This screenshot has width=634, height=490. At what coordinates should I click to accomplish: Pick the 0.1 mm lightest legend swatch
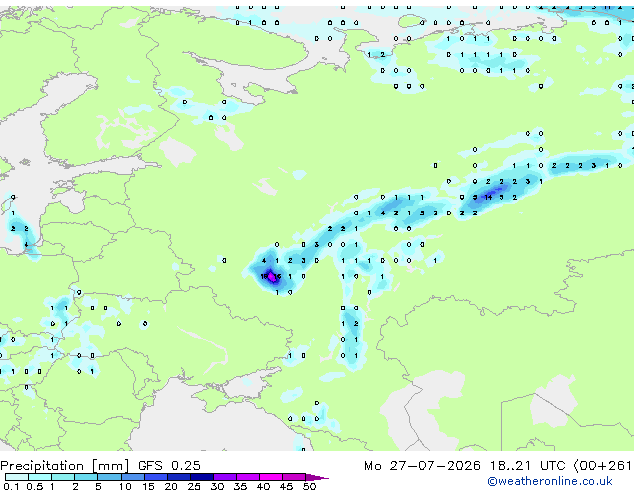click(17, 477)
